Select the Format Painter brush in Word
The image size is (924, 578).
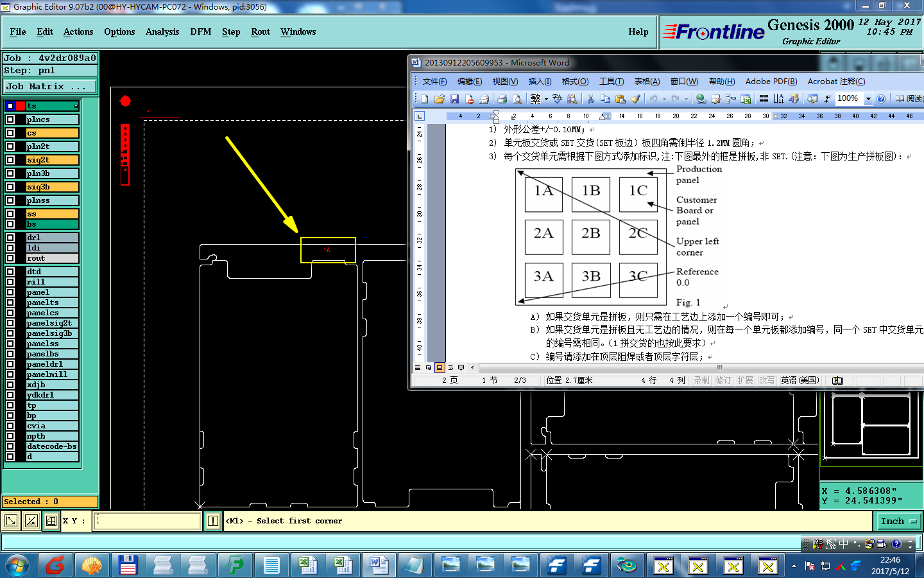[x=635, y=99]
